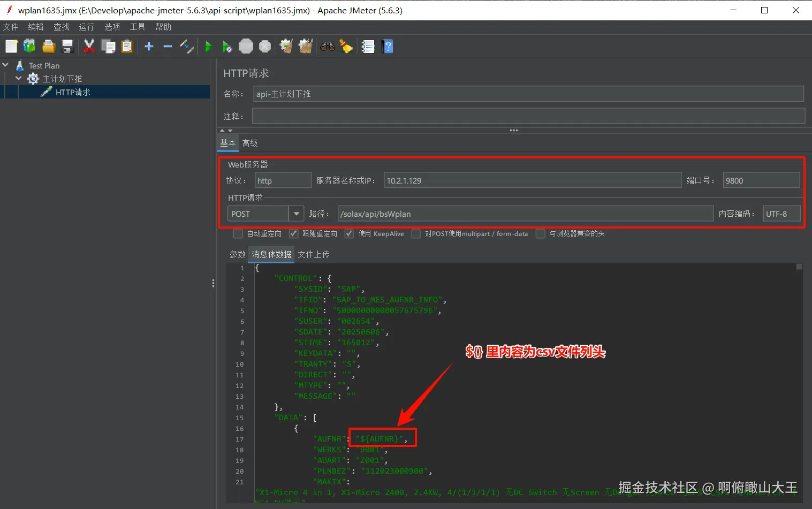Select the 消息体数据 tab
Viewport: 812px width, 509px height.
pyautogui.click(x=272, y=254)
